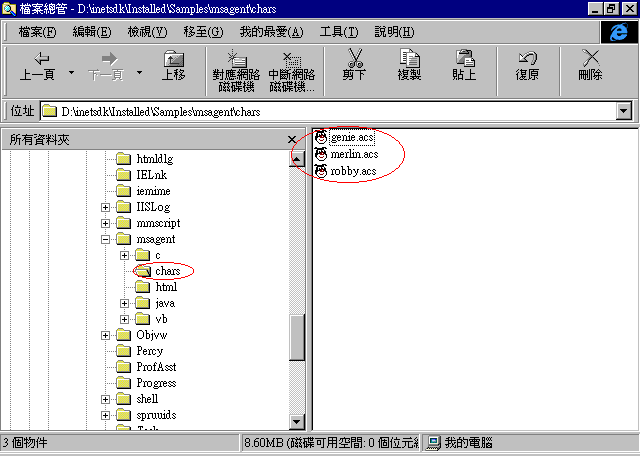This screenshot has height=456, width=640.
Task: Open the address bar dropdown arrow
Action: tap(624, 111)
